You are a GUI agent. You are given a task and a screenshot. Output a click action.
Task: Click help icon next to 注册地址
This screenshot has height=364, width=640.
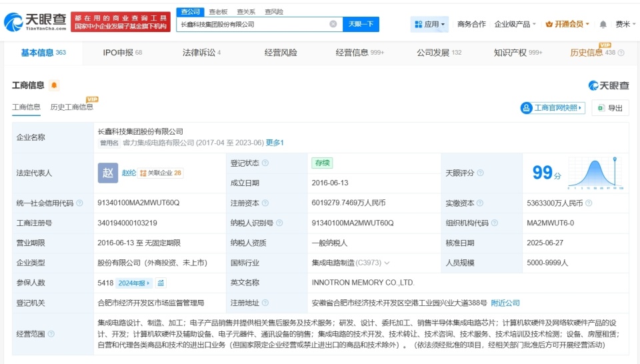pyautogui.click(x=265, y=303)
